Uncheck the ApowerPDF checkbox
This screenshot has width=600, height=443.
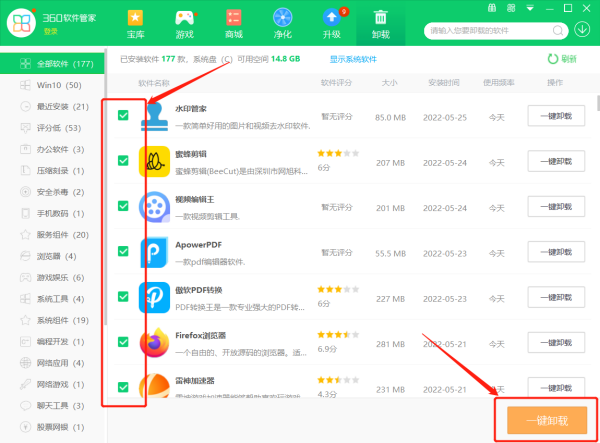click(x=123, y=251)
